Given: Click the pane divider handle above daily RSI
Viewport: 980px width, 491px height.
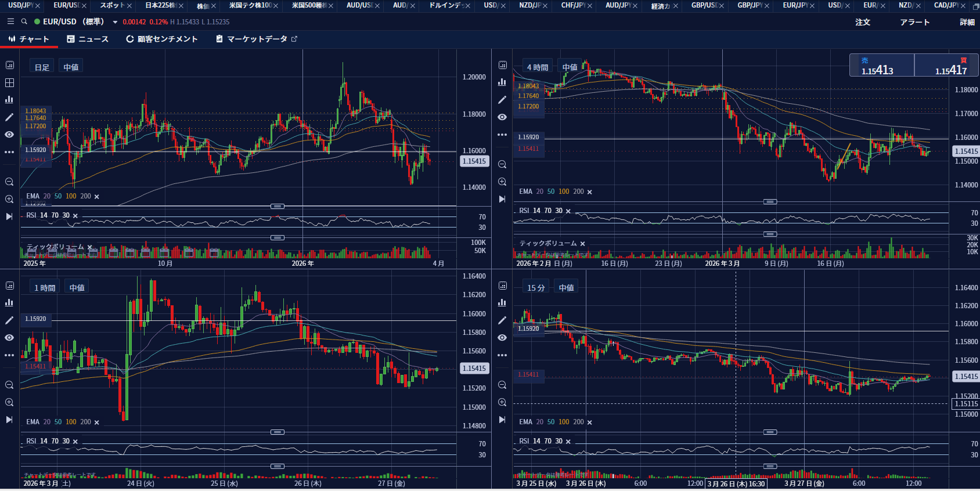Looking at the screenshot, I should coord(278,206).
